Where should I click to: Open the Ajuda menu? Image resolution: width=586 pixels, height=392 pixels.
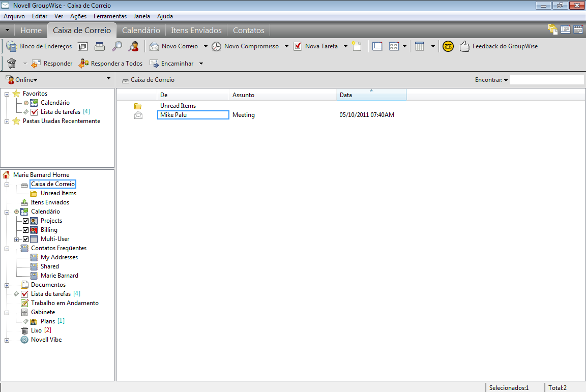click(x=165, y=16)
